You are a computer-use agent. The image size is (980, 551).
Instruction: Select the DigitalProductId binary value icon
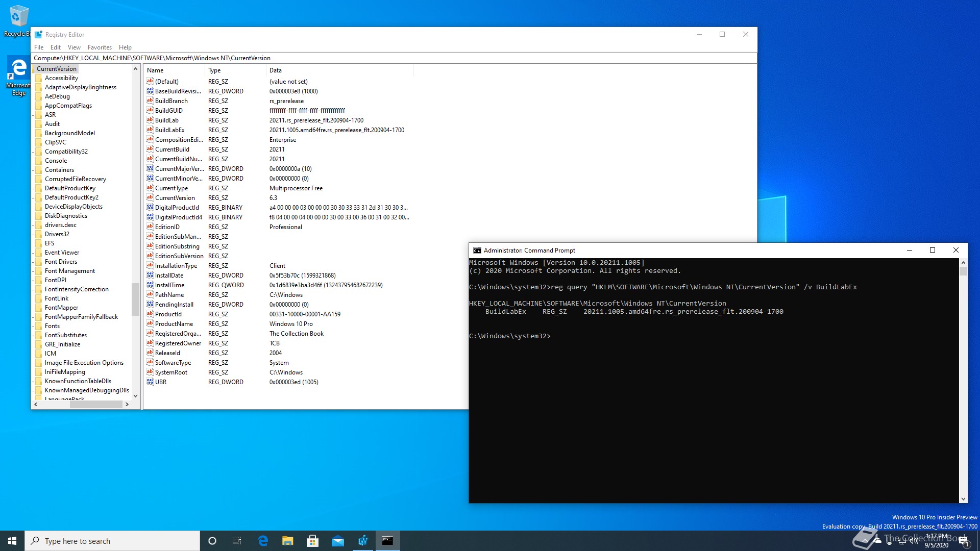click(x=150, y=207)
